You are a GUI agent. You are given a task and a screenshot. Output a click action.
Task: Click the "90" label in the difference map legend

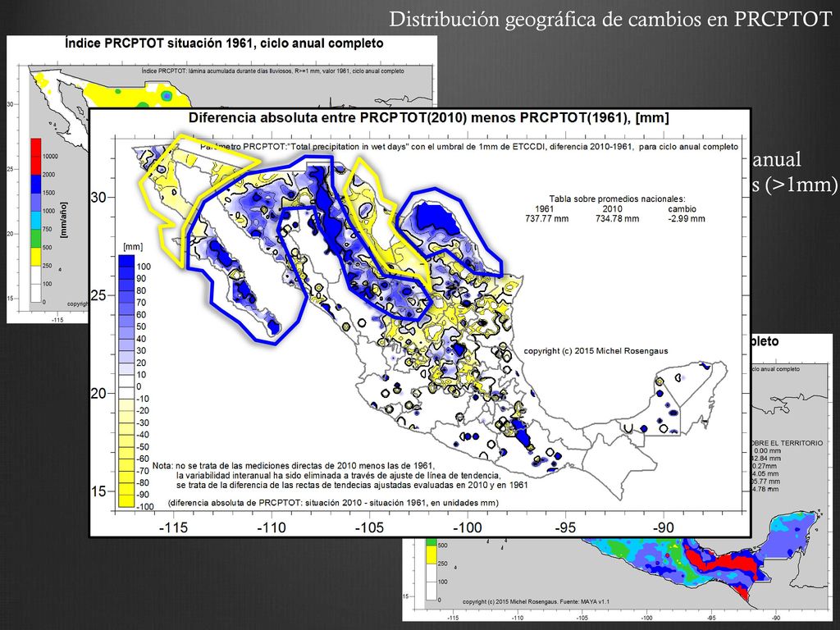click(141, 279)
